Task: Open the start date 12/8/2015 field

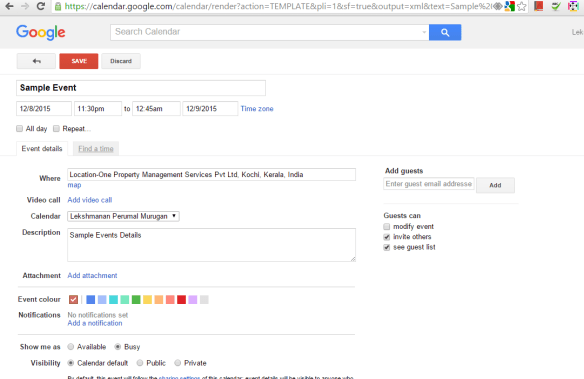Action: [x=44, y=109]
